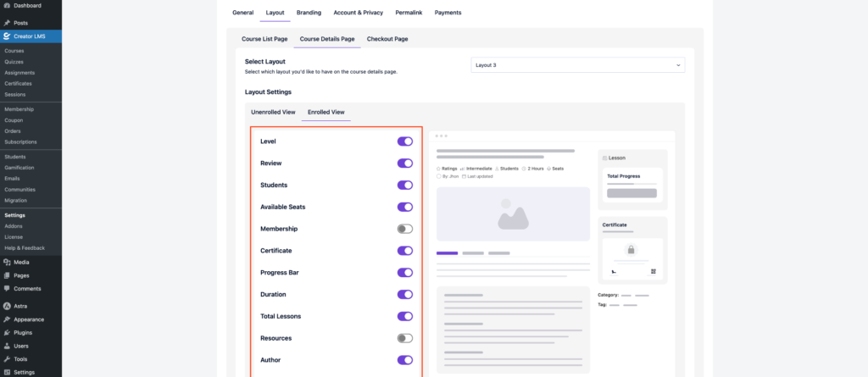Image resolution: width=868 pixels, height=377 pixels.
Task: Click the Posts pin icon
Action: point(7,23)
